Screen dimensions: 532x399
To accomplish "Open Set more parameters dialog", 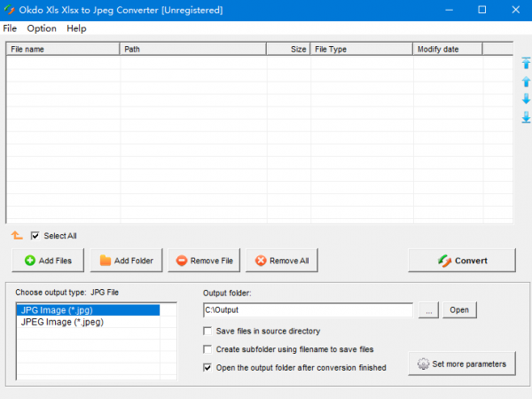I will coord(462,364).
